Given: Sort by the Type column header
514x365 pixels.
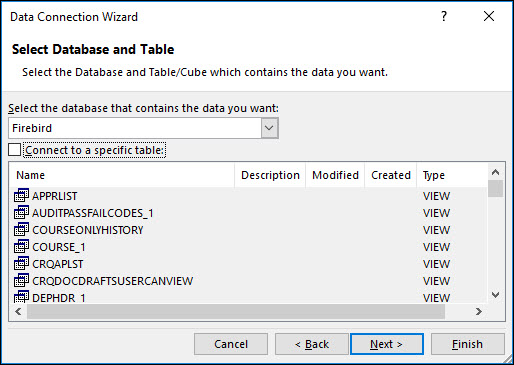Looking at the screenshot, I should [x=452, y=175].
